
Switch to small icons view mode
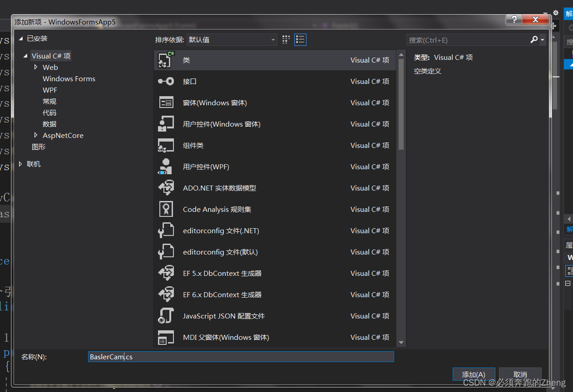[x=286, y=39]
